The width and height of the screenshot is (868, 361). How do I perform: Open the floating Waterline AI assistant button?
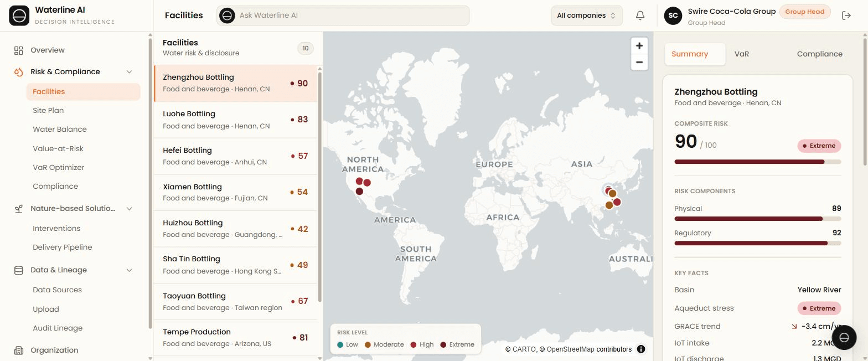(x=844, y=337)
